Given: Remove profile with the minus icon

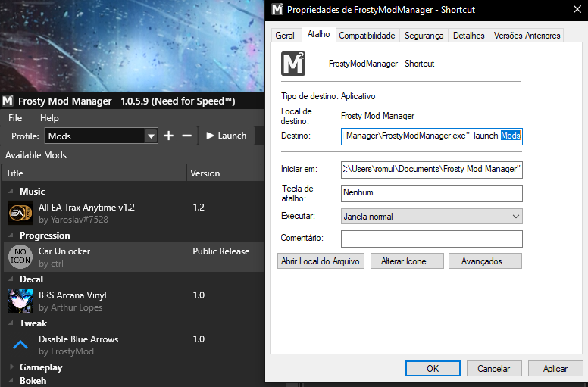Looking at the screenshot, I should pyautogui.click(x=186, y=136).
